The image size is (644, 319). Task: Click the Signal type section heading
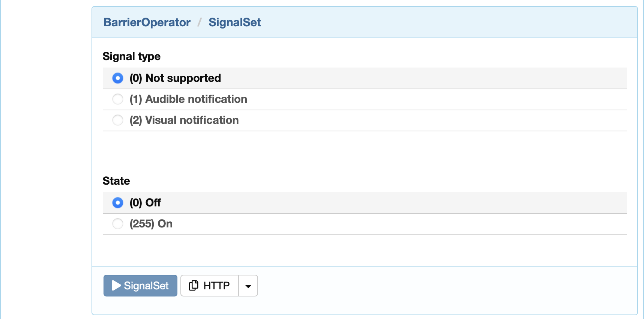tap(132, 56)
